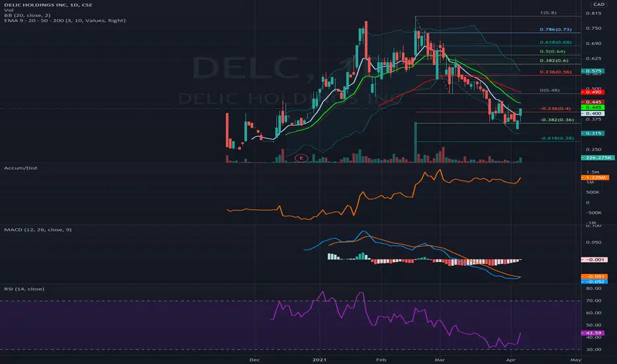Click 0.250 on the price scale

[x=593, y=149]
